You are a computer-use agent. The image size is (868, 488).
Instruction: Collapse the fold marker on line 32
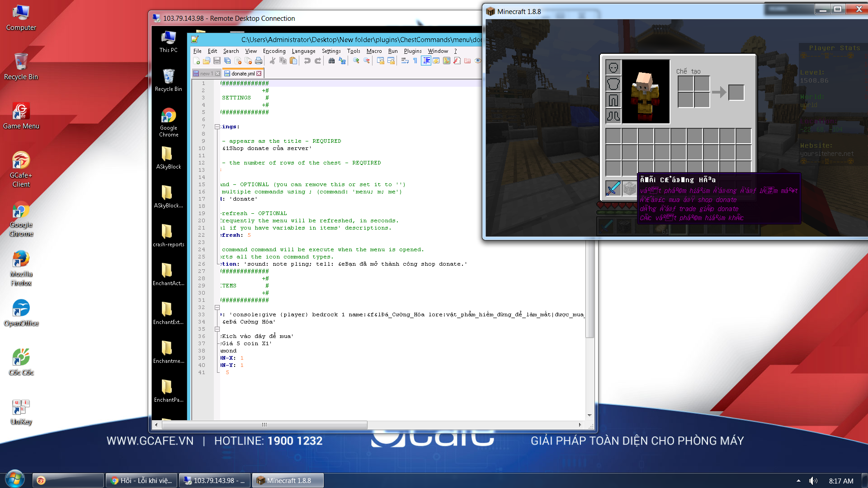click(217, 308)
